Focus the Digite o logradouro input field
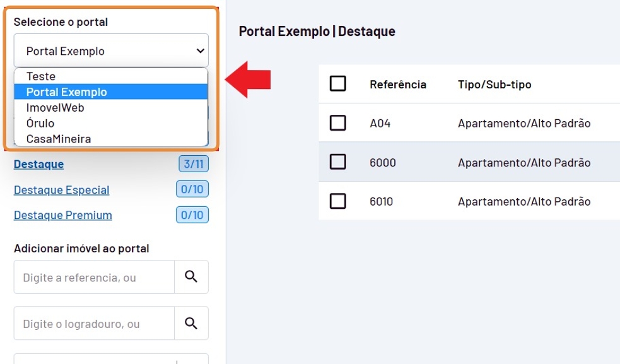Image resolution: width=620 pixels, height=364 pixels. [94, 324]
